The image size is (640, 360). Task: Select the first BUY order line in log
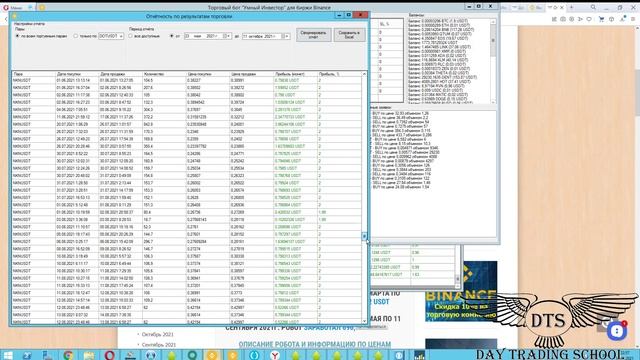[x=400, y=113]
